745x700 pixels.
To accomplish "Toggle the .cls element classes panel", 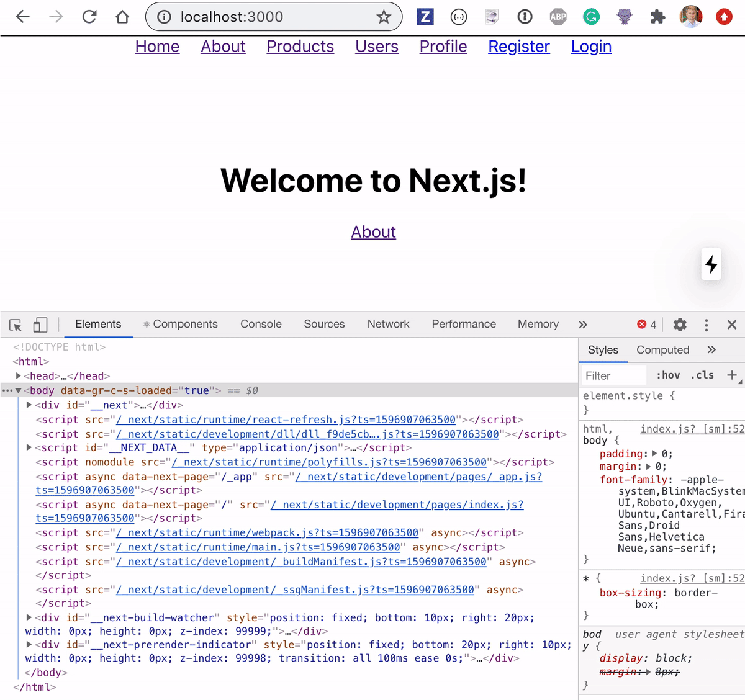I will (x=702, y=375).
